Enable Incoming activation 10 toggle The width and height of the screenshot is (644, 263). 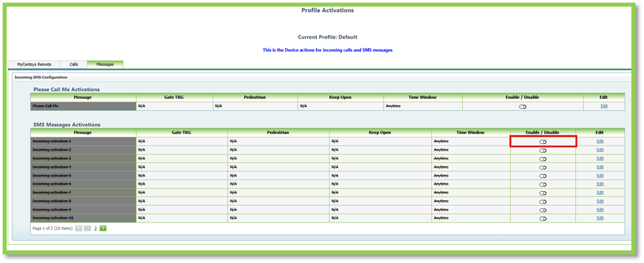[x=543, y=219]
